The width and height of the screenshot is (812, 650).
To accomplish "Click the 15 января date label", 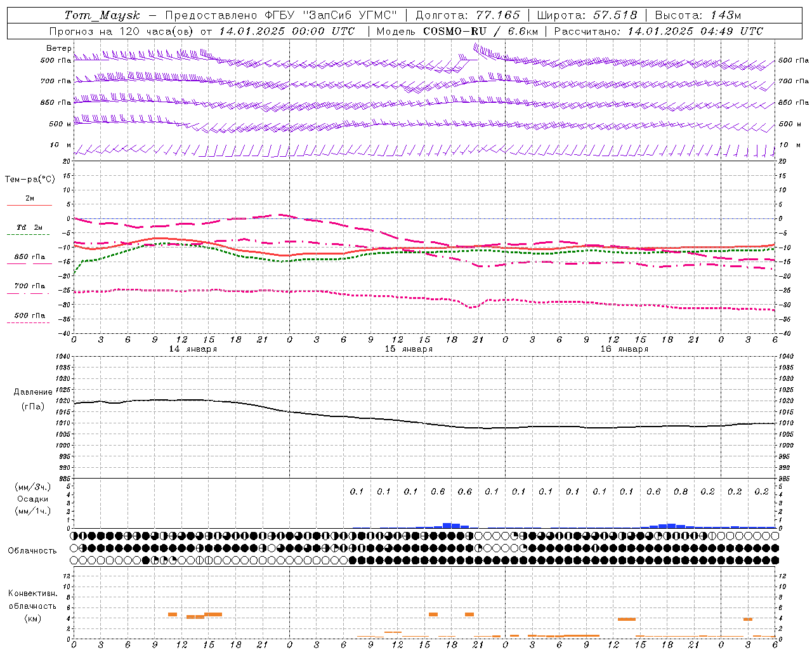I will coord(409,349).
